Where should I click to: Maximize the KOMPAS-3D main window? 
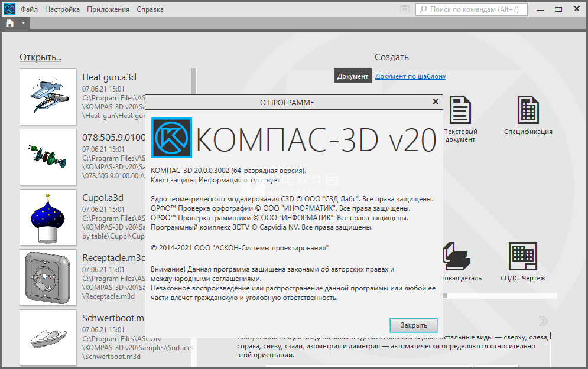(x=558, y=9)
